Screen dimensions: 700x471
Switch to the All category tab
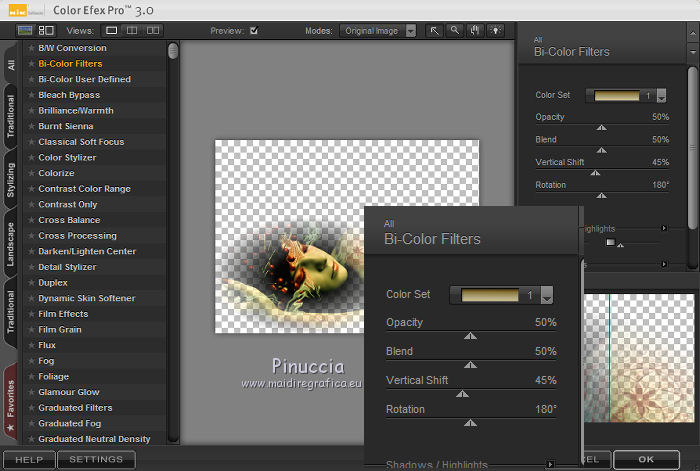[11, 65]
